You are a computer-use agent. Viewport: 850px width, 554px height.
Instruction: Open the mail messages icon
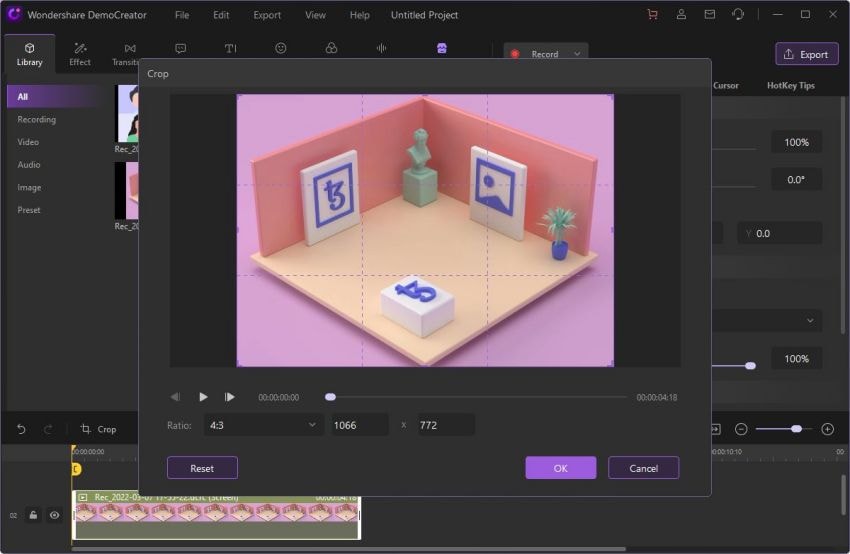(x=710, y=15)
